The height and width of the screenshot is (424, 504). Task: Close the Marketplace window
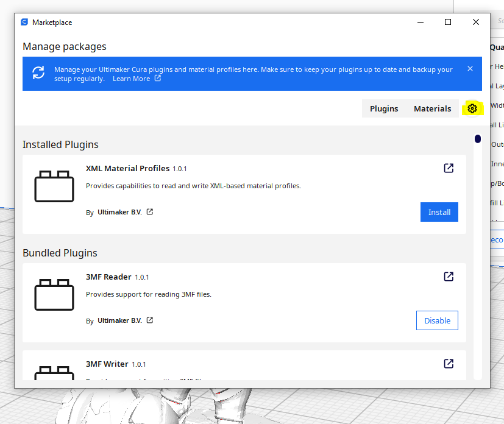476,22
